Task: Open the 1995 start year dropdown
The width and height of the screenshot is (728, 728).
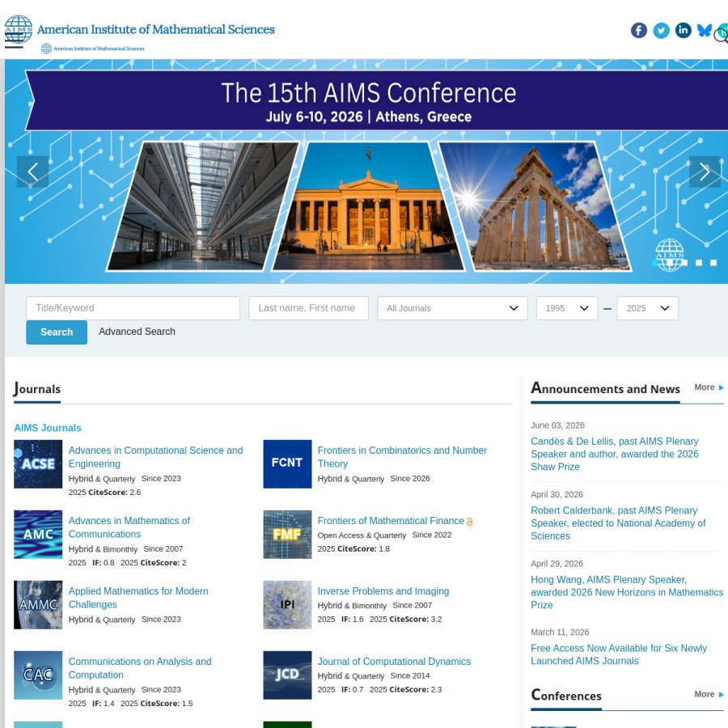Action: click(567, 308)
